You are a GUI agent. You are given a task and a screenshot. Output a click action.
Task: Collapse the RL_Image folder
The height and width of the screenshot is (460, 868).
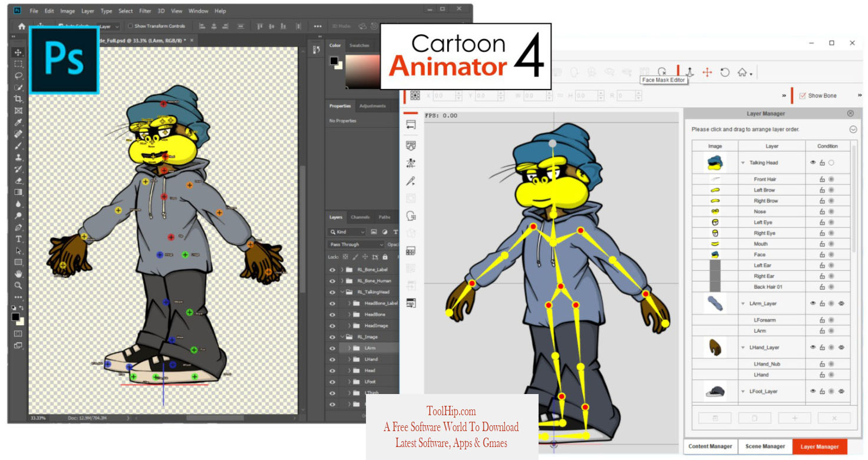click(x=342, y=337)
